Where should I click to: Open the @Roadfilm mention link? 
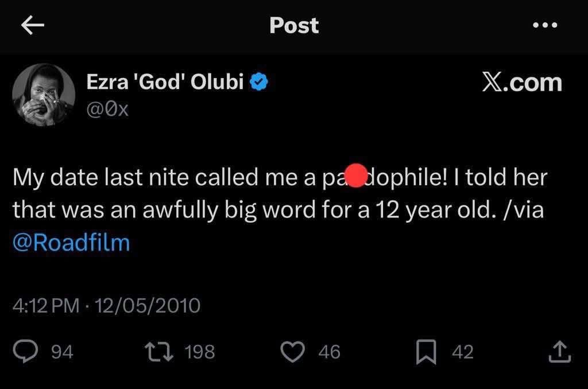71,242
